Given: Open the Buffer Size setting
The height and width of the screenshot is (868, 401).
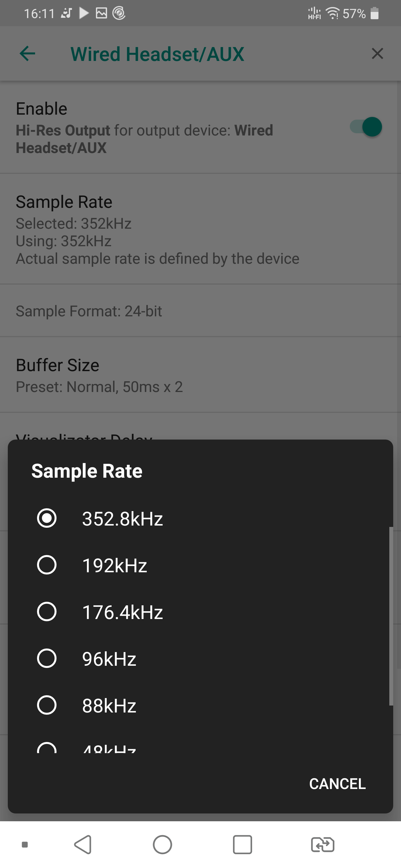Looking at the screenshot, I should 200,375.
